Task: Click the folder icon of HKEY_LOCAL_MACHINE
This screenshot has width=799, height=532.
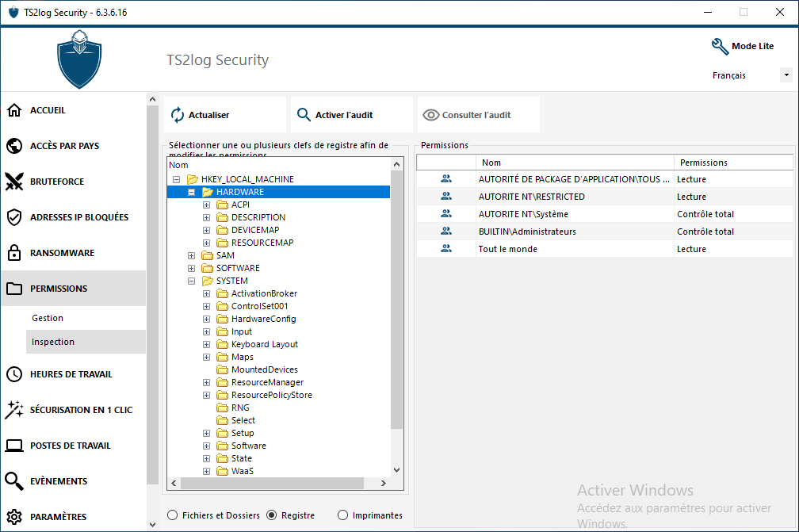Action: point(192,179)
